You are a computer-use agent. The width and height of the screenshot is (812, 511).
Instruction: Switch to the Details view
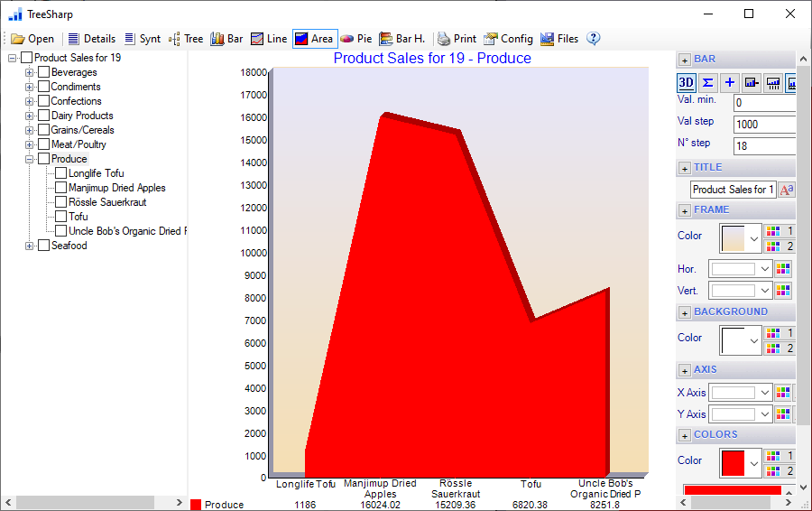(x=92, y=39)
